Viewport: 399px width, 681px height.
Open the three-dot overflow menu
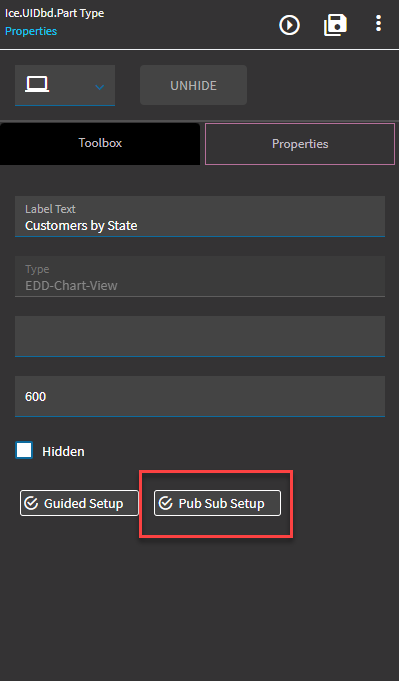tap(379, 23)
